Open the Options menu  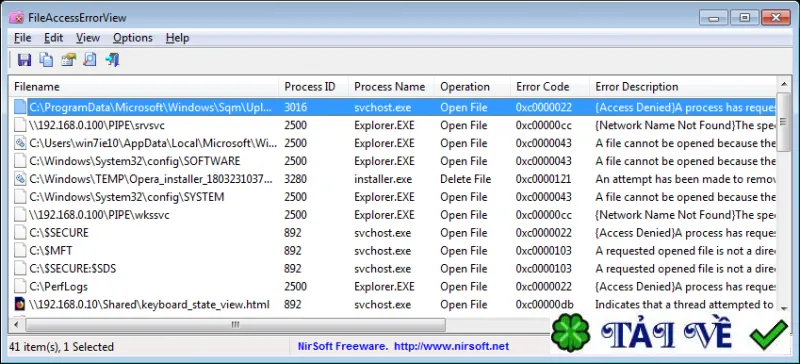[x=133, y=38]
